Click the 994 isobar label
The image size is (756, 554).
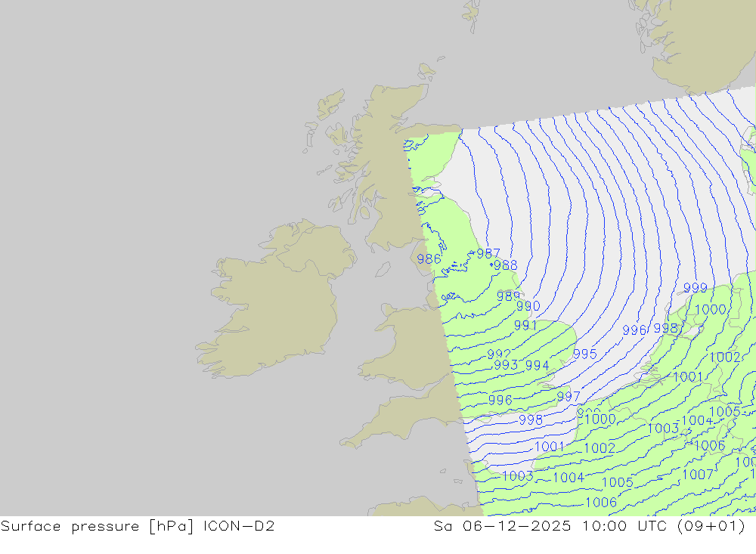[x=537, y=366]
